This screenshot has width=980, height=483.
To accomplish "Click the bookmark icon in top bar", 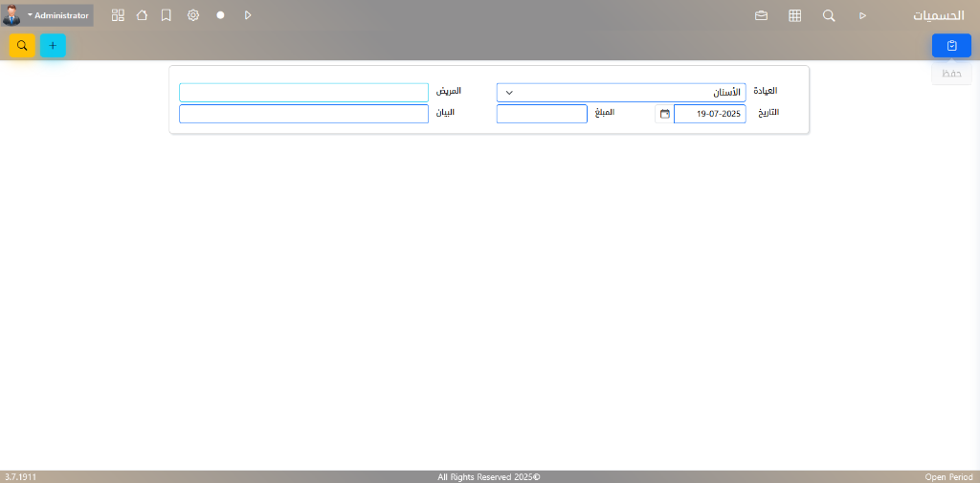I will click(167, 15).
